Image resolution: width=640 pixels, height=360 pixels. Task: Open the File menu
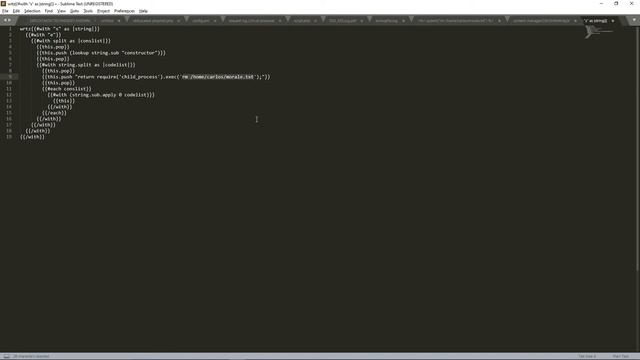tap(5, 11)
